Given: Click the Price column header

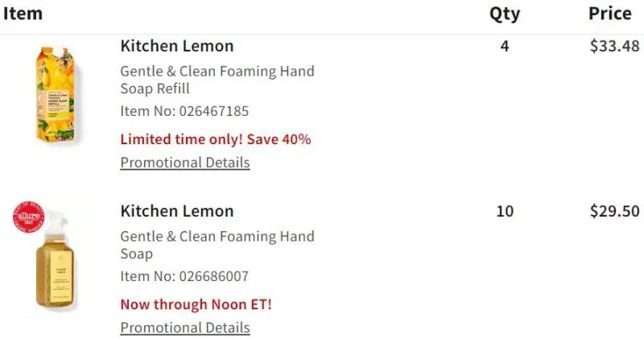Looking at the screenshot, I should [x=610, y=14].
